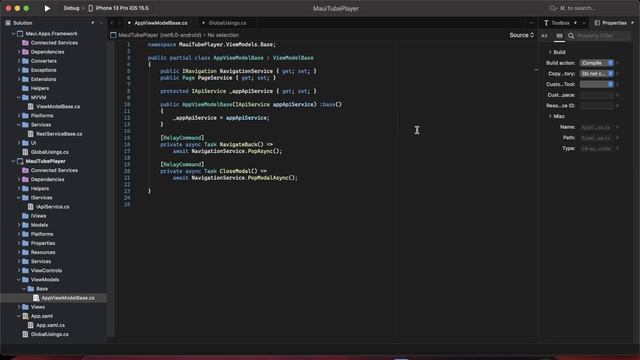Expand the Models folder
Screen dimensions: 640x360
tap(19, 225)
